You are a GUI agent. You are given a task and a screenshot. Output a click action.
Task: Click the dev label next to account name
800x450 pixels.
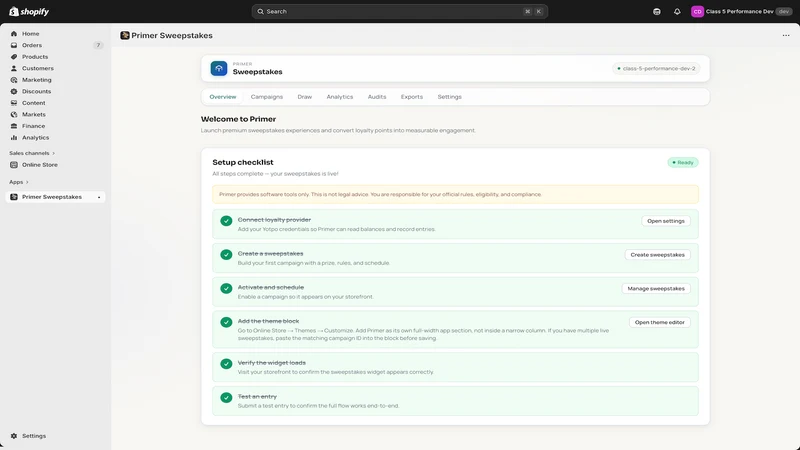coord(784,11)
